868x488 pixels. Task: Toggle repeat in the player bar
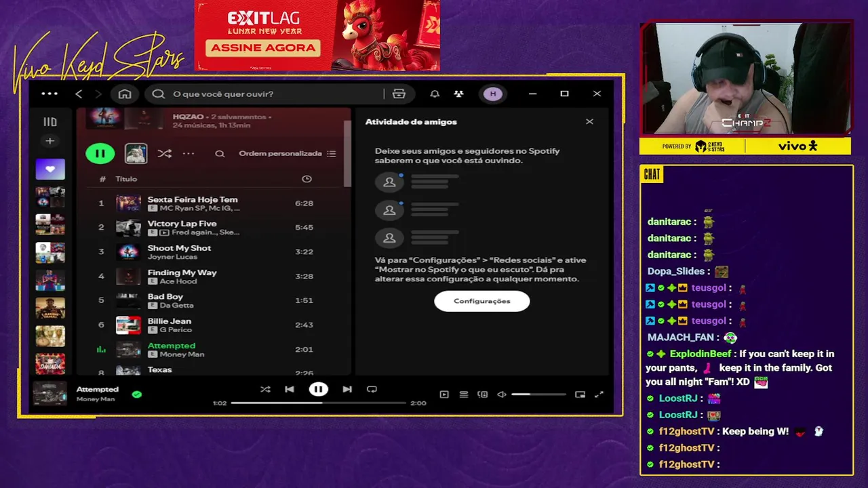coord(372,389)
